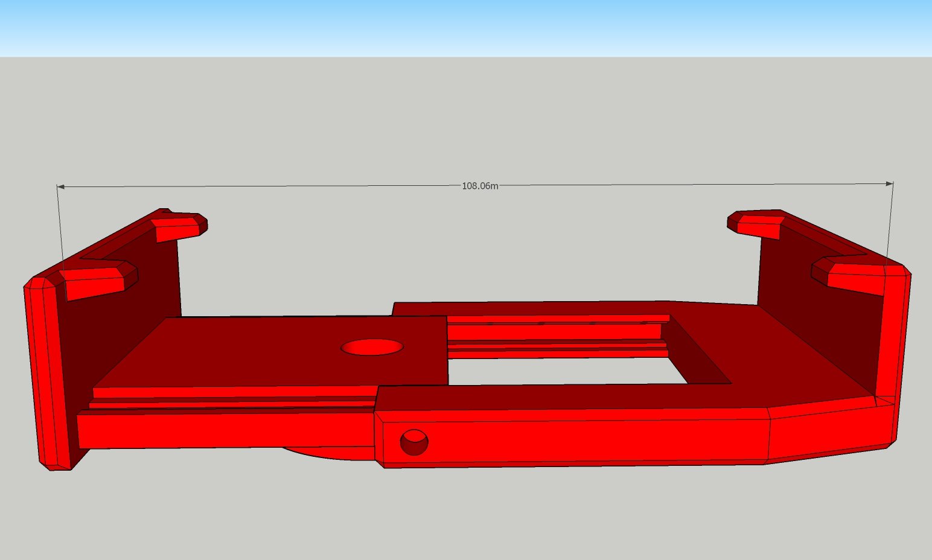Select the round hole on the front face

[414, 442]
